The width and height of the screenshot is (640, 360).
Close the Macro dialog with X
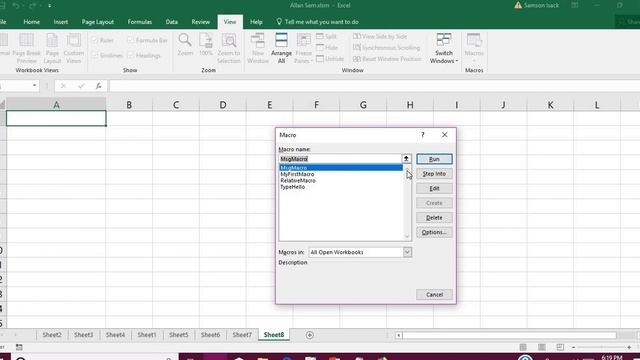444,135
